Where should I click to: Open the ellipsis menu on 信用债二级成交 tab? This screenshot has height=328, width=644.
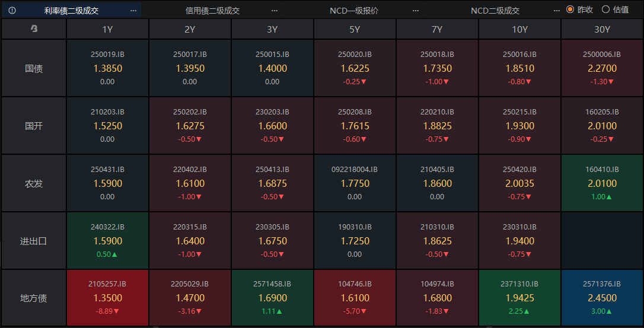[x=274, y=11]
